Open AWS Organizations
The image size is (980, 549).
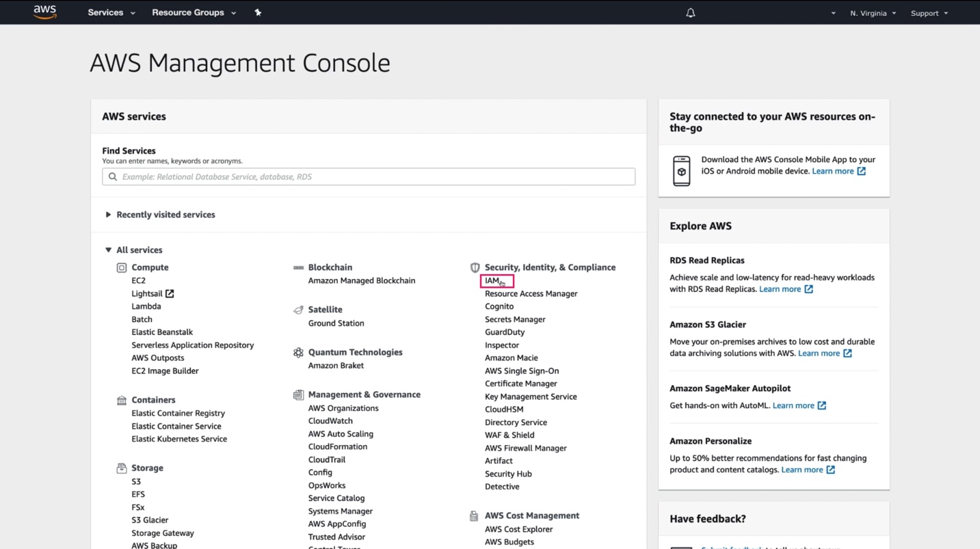[x=343, y=408]
